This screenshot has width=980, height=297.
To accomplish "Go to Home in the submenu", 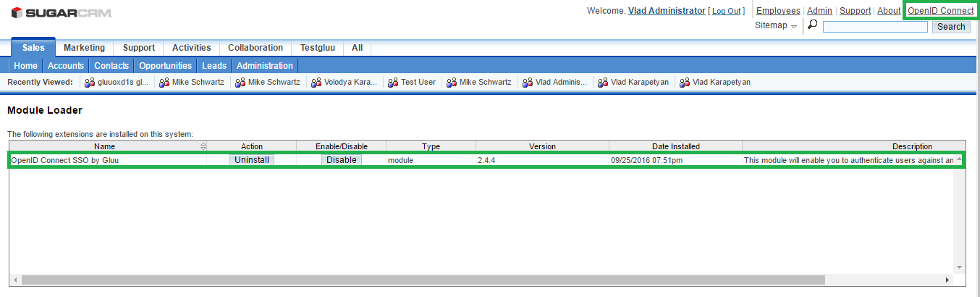I will pos(26,66).
